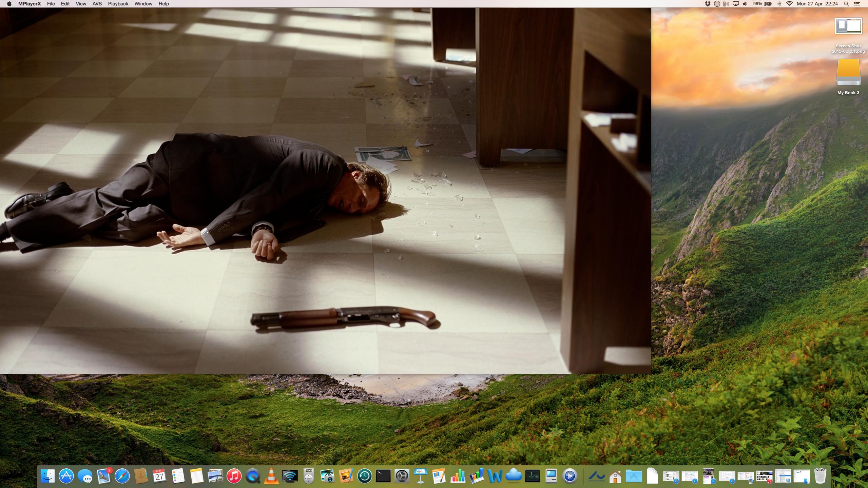Screen dimensions: 868x488
Task: Open Preview from the Dock
Action: 215,476
